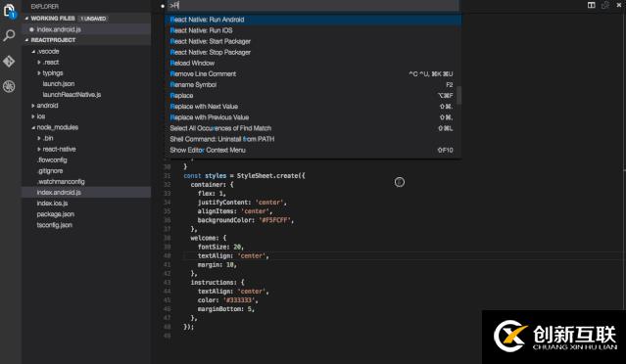Close the editor with the X icon

619,5
